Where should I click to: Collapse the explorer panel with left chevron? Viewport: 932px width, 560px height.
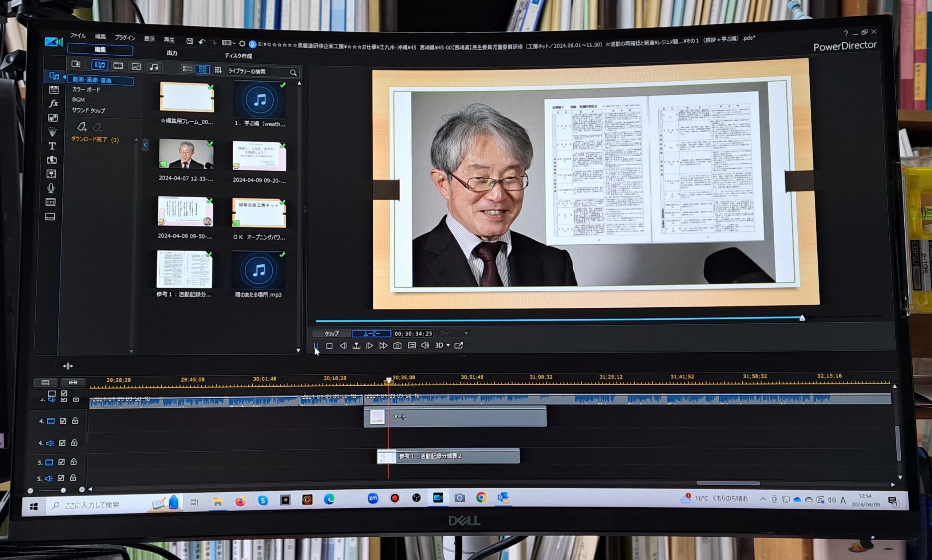(x=145, y=145)
